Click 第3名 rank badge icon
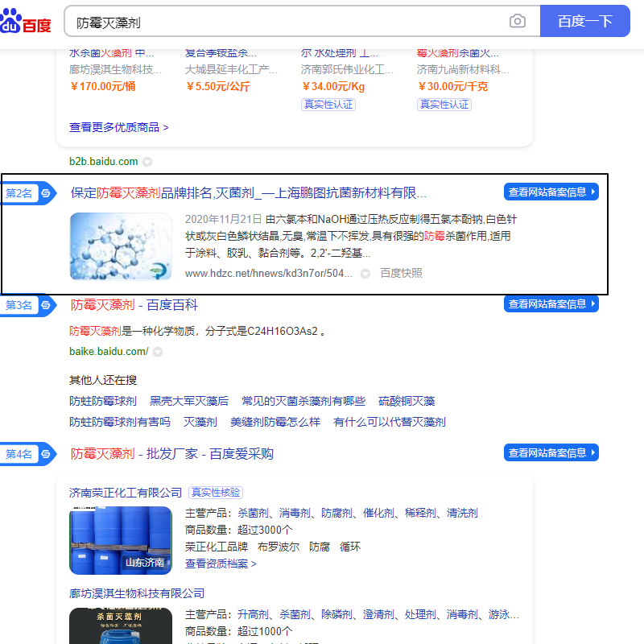This screenshot has width=644, height=644. pos(28,305)
